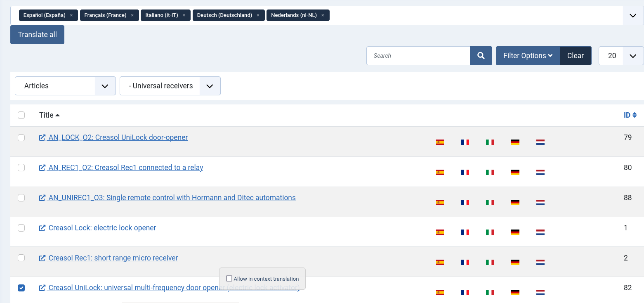Open the Articles content type dropdown
This screenshot has width=644, height=303.
pyautogui.click(x=65, y=86)
